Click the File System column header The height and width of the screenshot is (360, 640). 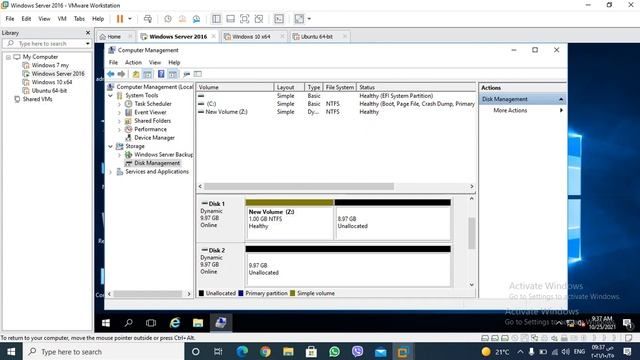tap(340, 87)
